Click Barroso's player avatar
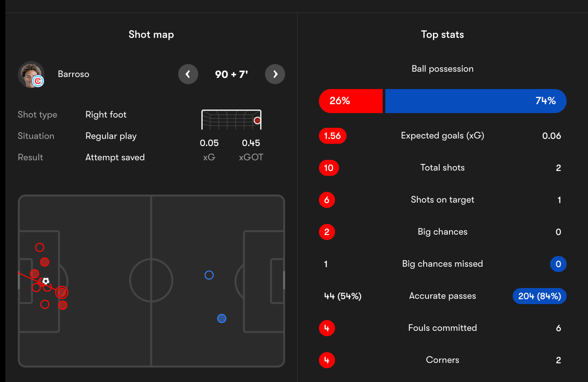The height and width of the screenshot is (382, 588). (x=31, y=74)
